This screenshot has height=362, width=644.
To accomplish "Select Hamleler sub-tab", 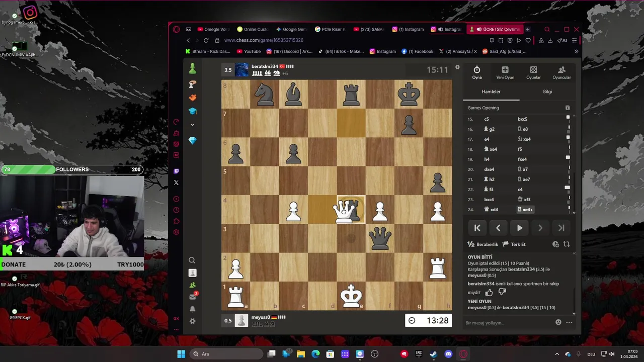I will [x=491, y=92].
